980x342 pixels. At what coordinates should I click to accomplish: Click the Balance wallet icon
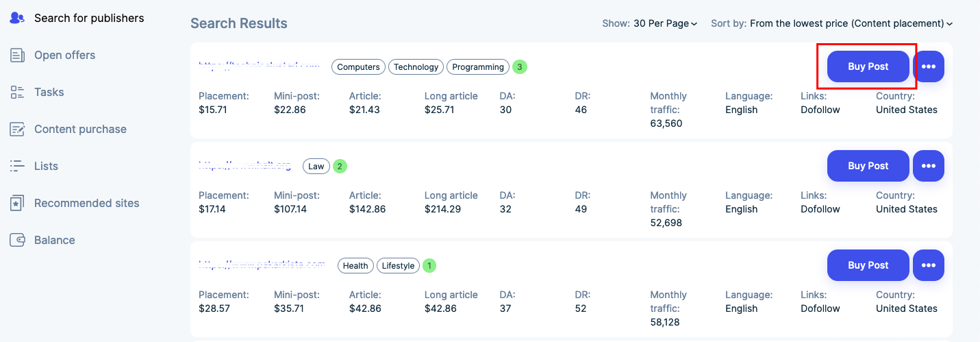pos(17,240)
